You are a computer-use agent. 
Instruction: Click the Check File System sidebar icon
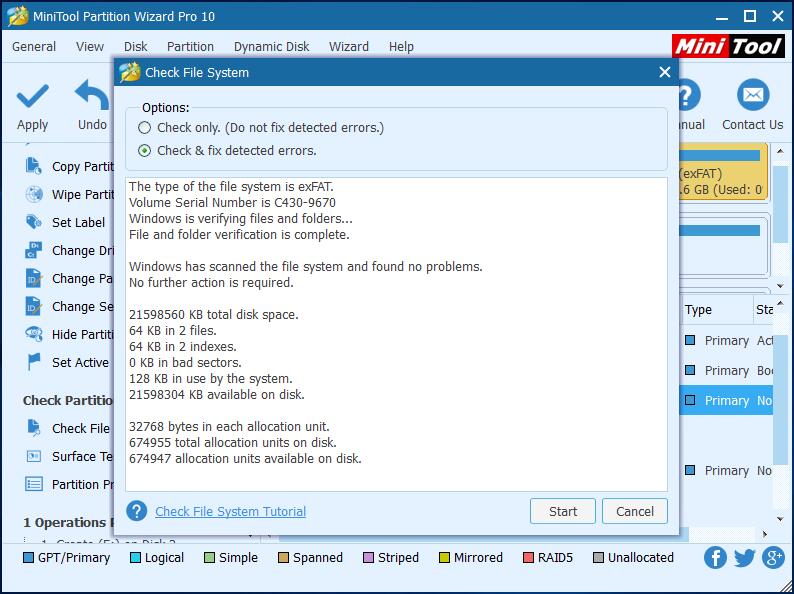pos(34,428)
